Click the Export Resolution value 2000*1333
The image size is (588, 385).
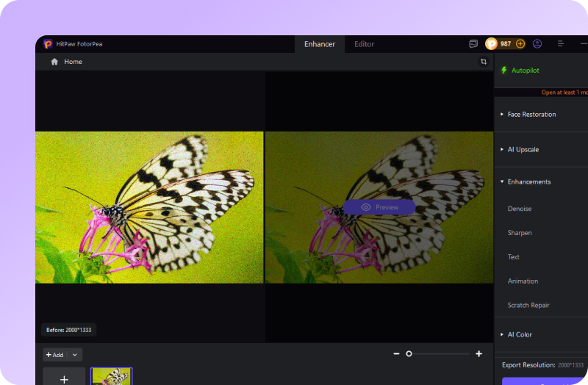[x=570, y=364]
